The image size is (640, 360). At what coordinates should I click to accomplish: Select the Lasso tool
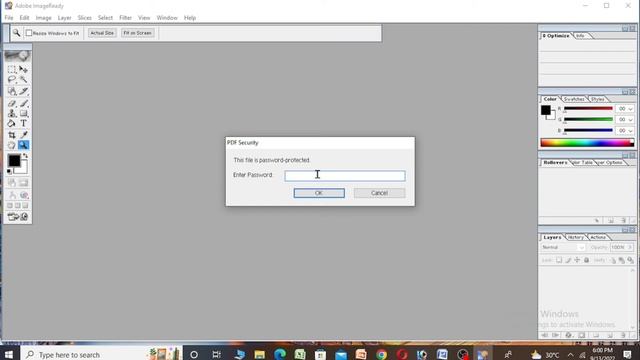tap(12, 80)
